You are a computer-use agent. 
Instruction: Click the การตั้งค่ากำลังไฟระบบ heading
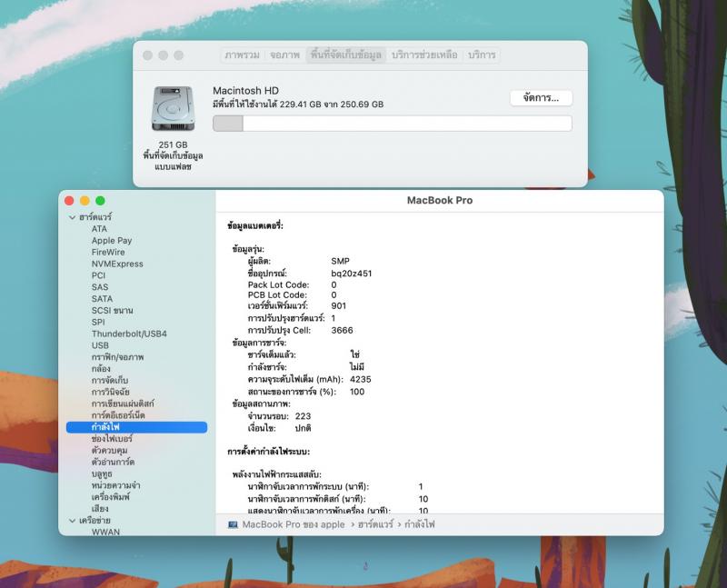[x=268, y=451]
